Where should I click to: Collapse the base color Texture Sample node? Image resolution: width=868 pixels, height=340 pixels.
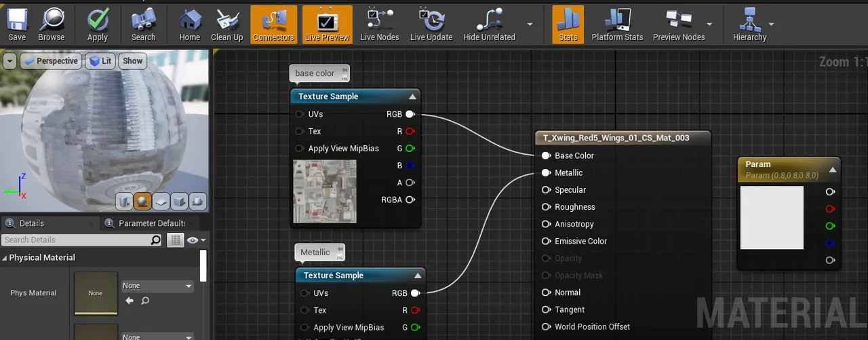412,96
